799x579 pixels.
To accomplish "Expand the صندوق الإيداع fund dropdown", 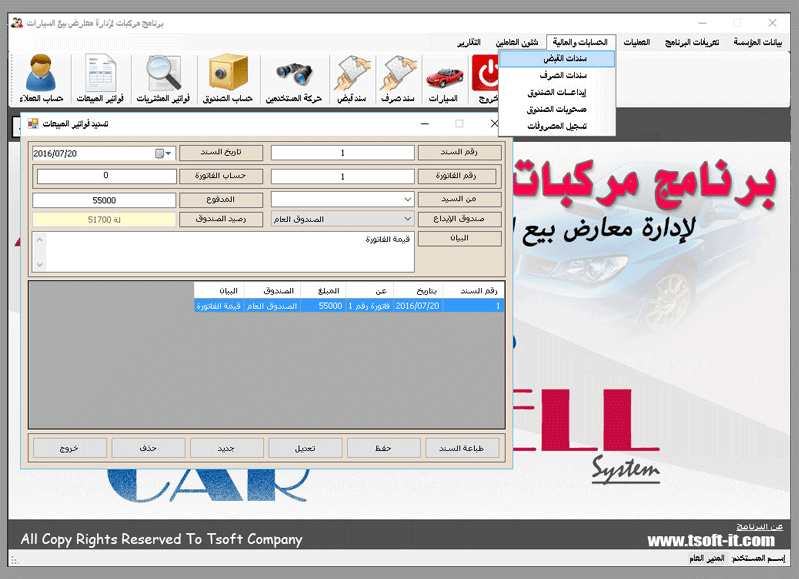I will pyautogui.click(x=408, y=219).
